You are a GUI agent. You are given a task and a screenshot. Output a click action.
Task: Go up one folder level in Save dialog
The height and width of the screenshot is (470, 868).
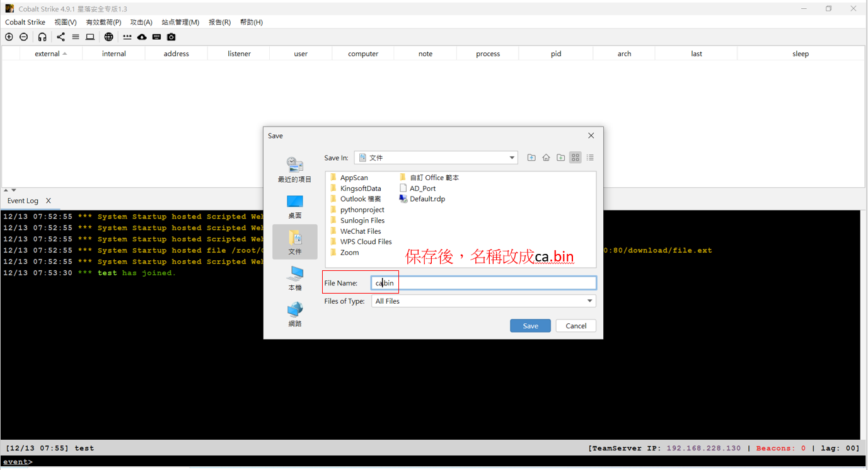pyautogui.click(x=531, y=158)
